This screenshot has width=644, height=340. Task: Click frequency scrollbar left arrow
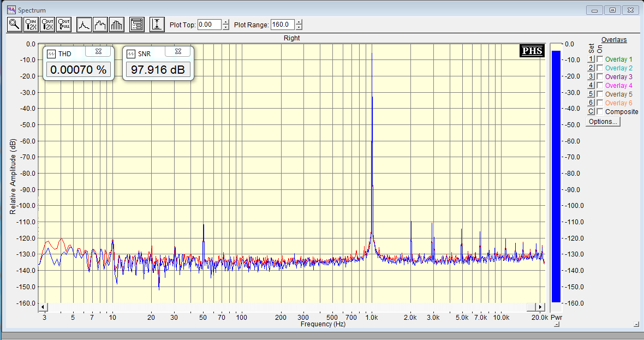[x=43, y=307]
